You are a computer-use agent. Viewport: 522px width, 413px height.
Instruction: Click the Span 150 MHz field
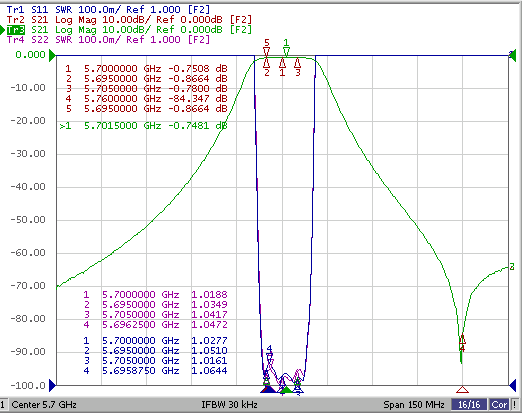pos(414,405)
